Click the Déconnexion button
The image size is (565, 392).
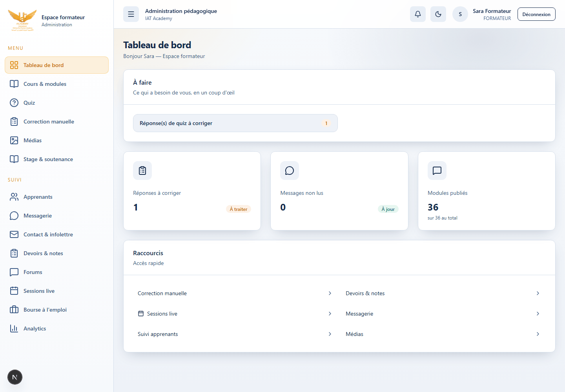tap(536, 14)
